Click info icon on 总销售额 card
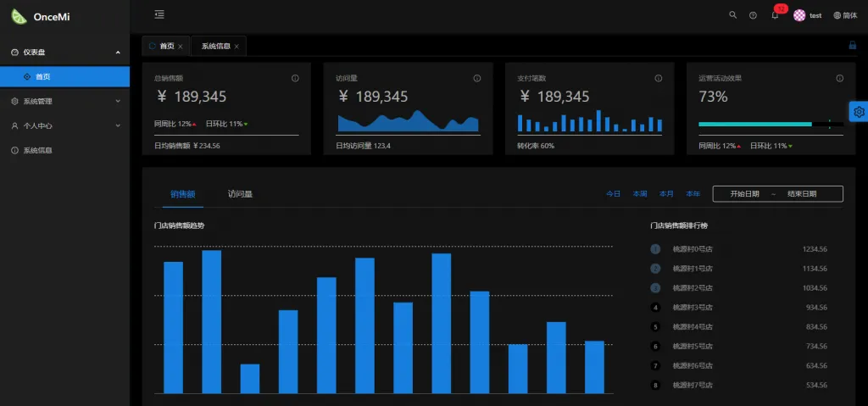The image size is (868, 406). (x=295, y=78)
